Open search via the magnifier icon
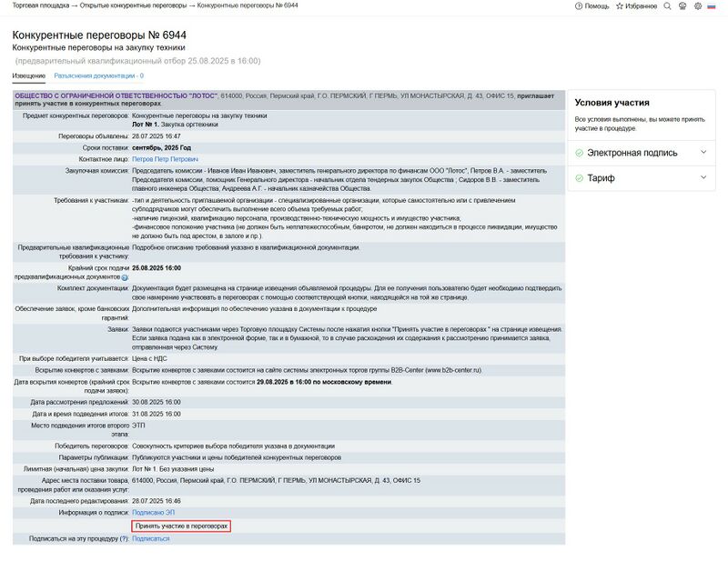 667,5
